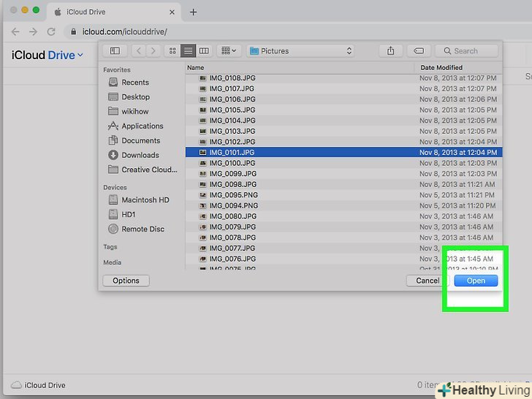Click the Cancel button

tap(427, 281)
